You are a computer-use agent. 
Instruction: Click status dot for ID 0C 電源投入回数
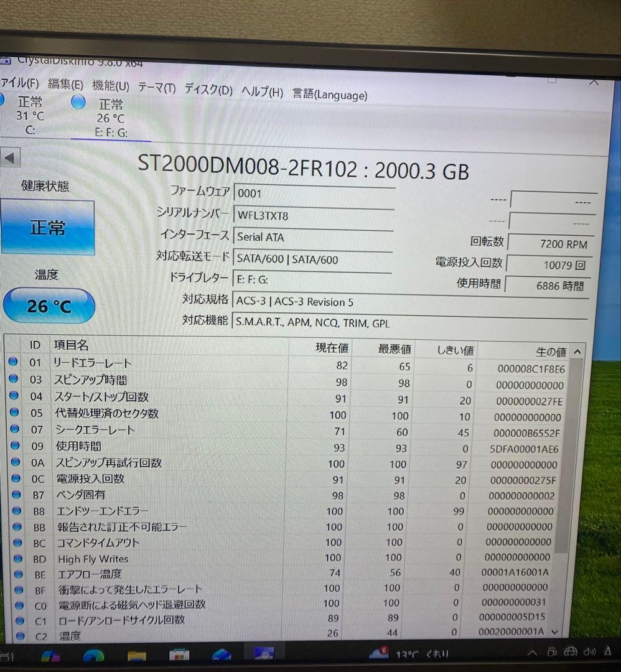[16, 478]
